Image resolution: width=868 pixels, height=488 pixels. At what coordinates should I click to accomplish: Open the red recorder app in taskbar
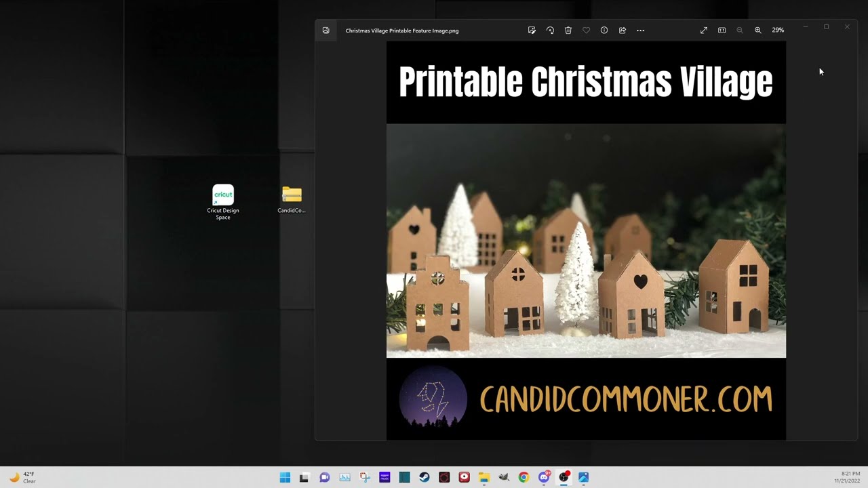coord(464,477)
